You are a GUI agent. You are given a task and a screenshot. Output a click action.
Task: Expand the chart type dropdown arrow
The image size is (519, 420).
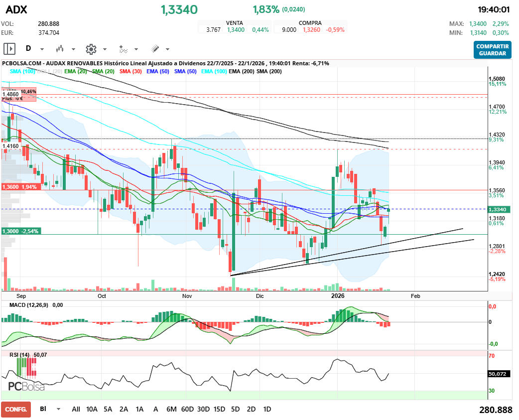tap(73, 49)
